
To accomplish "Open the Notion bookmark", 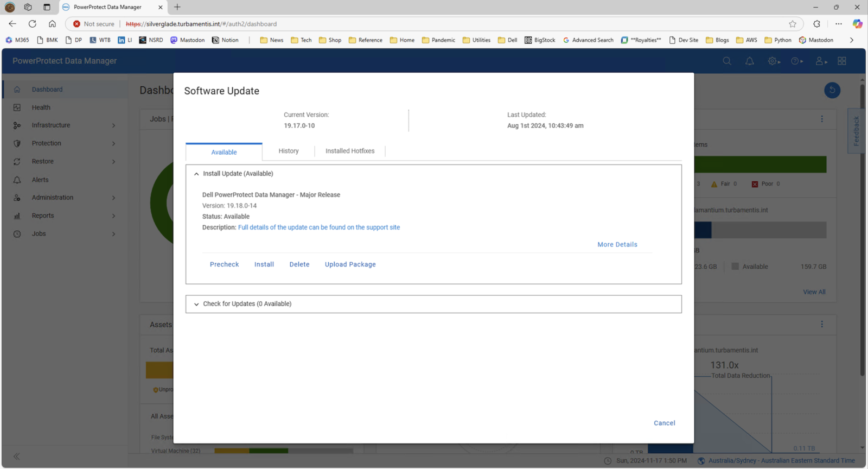I will [x=225, y=40].
